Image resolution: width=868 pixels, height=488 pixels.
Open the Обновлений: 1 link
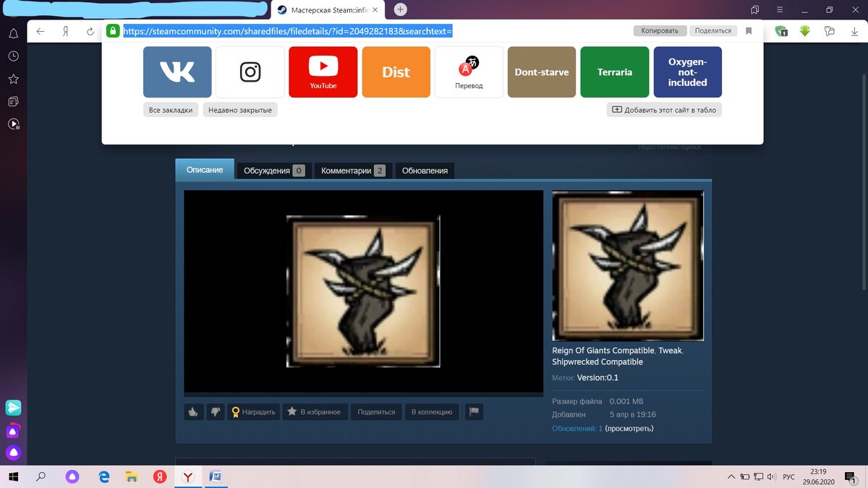coord(577,428)
